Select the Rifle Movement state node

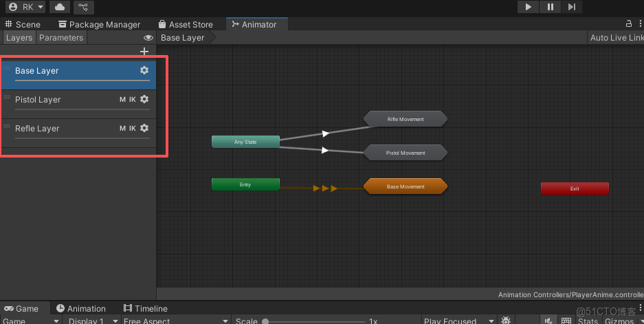pyautogui.click(x=406, y=119)
